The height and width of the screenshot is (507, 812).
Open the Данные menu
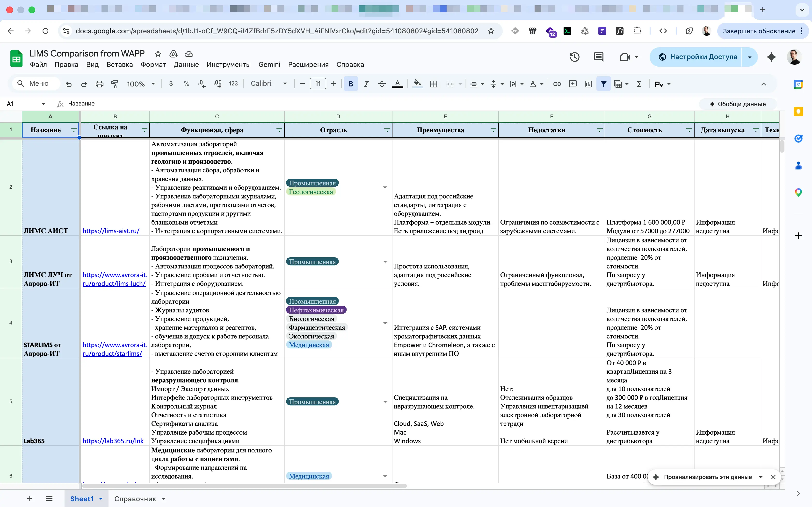(x=186, y=64)
